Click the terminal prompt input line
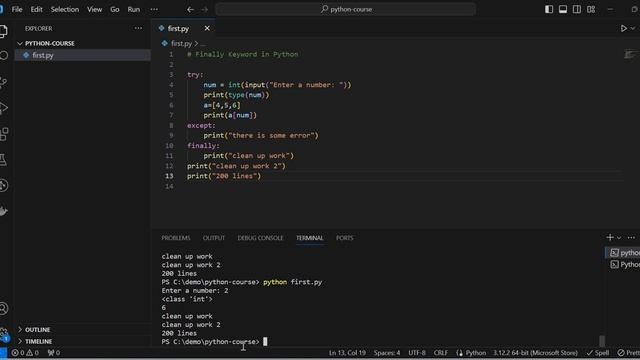The width and height of the screenshot is (640, 360). [x=214, y=342]
